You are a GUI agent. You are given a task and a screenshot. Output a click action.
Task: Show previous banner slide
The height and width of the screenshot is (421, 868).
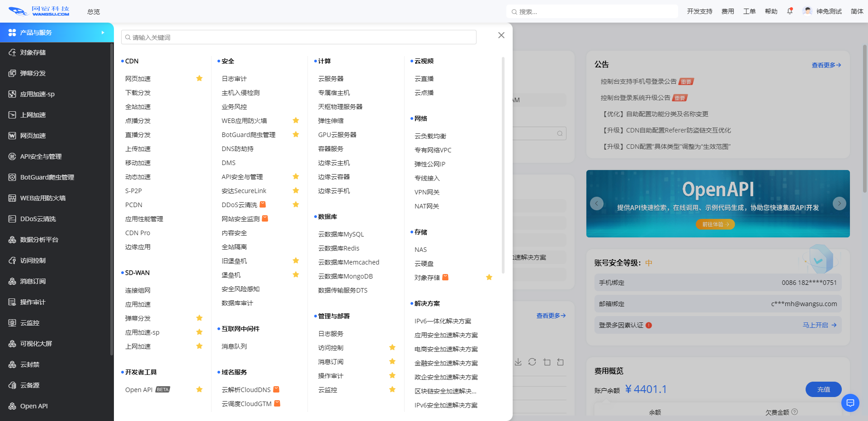tap(597, 203)
